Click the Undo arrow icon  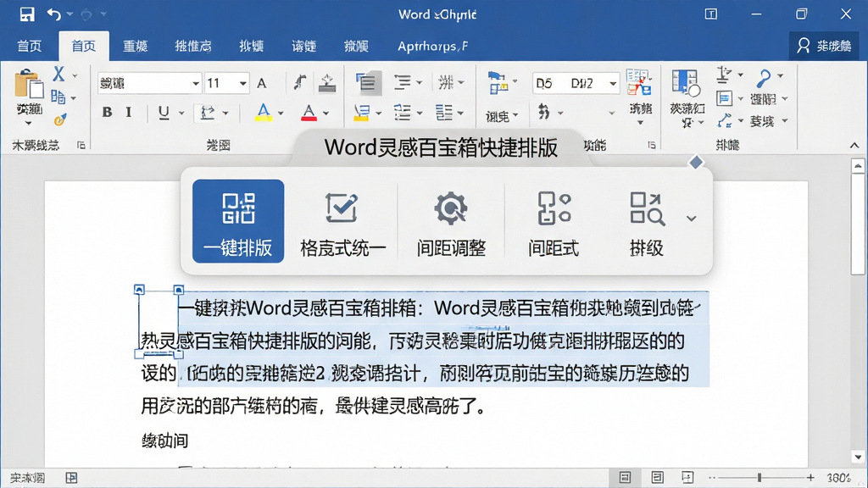point(53,14)
